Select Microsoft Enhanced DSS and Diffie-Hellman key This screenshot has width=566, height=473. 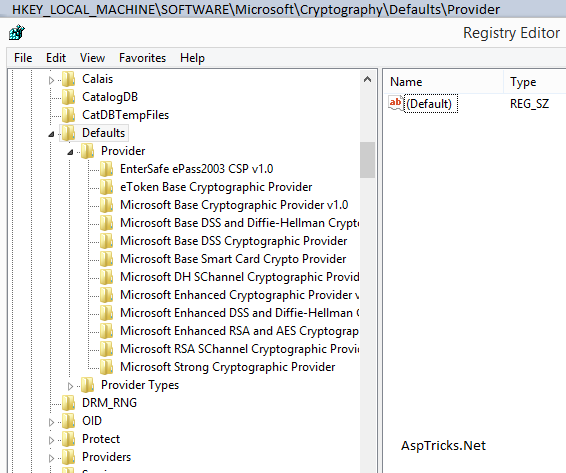pyautogui.click(x=239, y=313)
